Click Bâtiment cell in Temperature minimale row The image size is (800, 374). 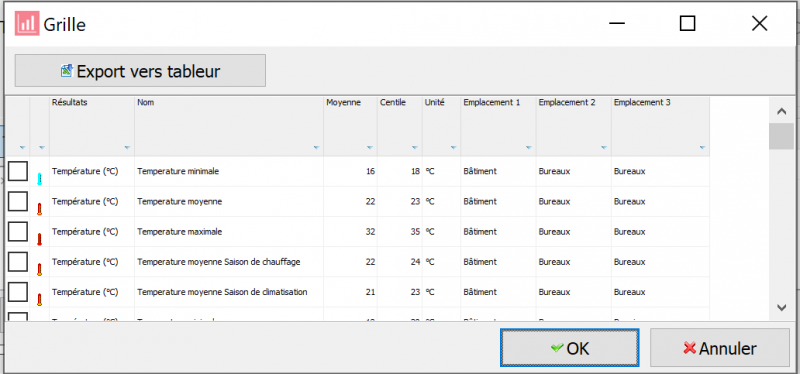click(x=498, y=171)
